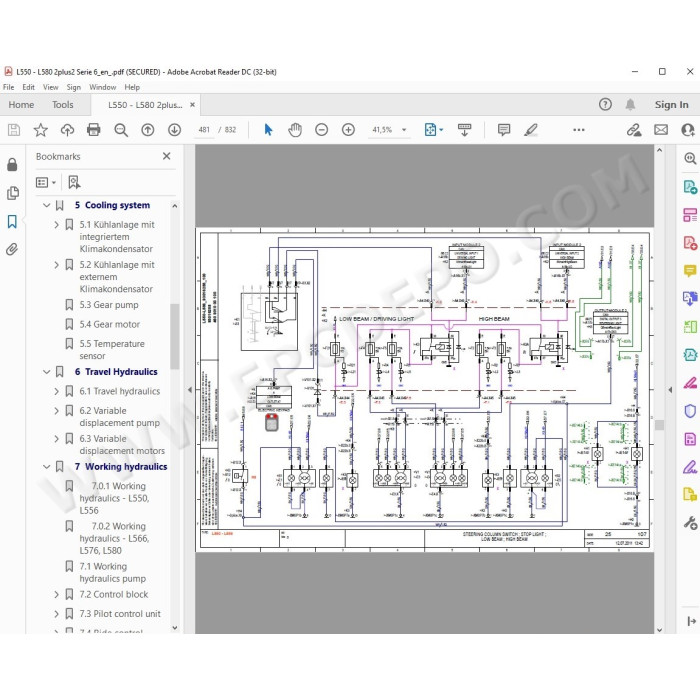Zoom in with plus button
700x700 pixels.
[348, 130]
